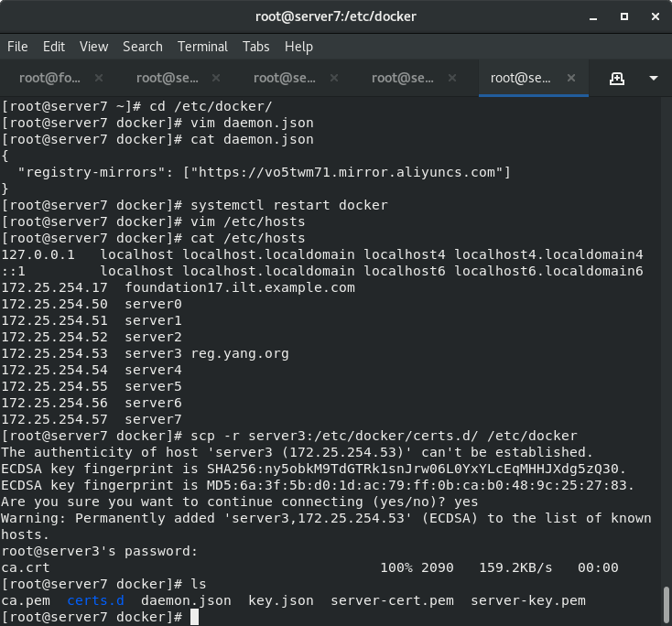Minimize the terminal window
Image resolution: width=672 pixels, height=626 pixels.
click(x=593, y=17)
